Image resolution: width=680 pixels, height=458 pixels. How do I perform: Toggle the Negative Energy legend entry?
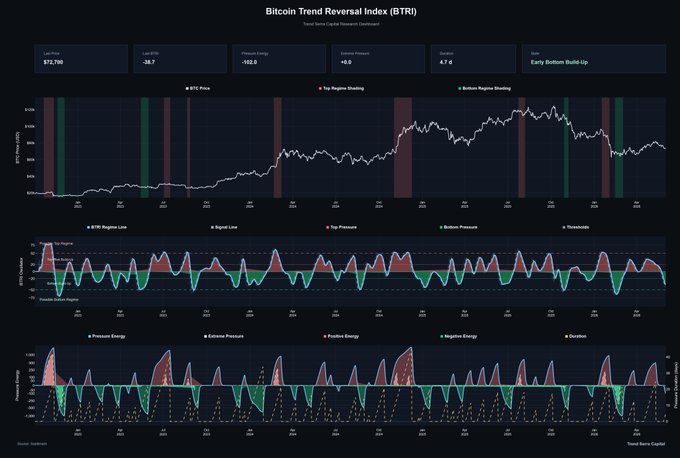459,336
